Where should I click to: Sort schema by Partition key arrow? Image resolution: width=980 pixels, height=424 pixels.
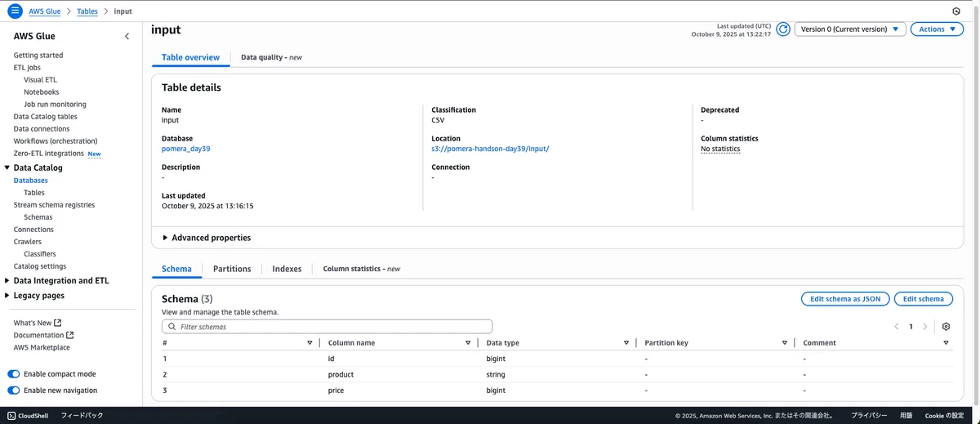pyautogui.click(x=784, y=343)
